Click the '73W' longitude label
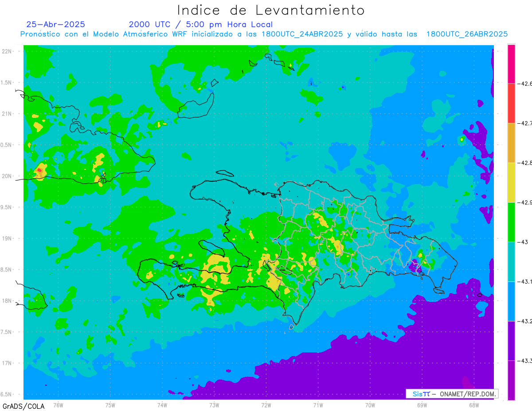532x411 pixels. pyautogui.click(x=214, y=405)
